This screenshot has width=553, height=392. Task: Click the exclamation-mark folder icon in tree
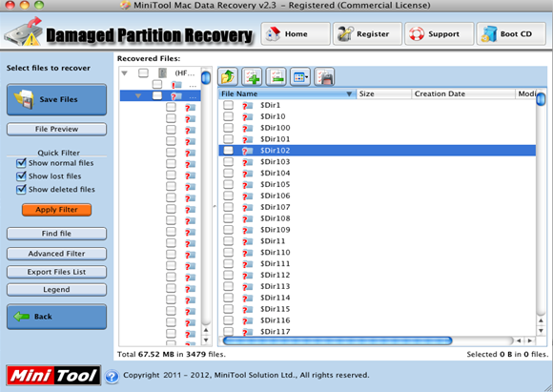(x=176, y=85)
